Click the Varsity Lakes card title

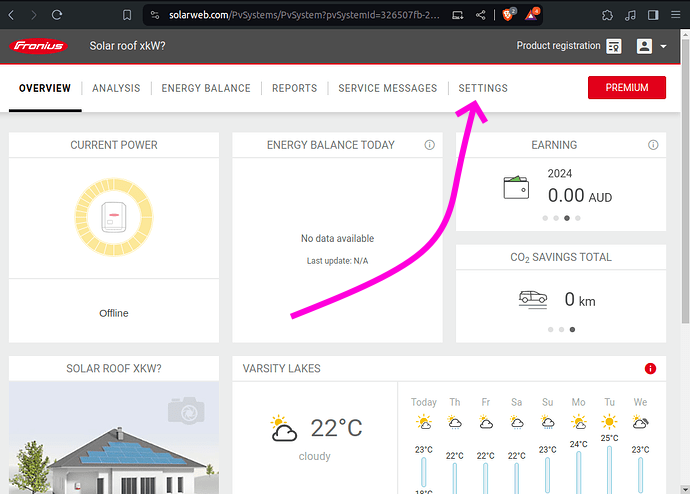point(282,369)
